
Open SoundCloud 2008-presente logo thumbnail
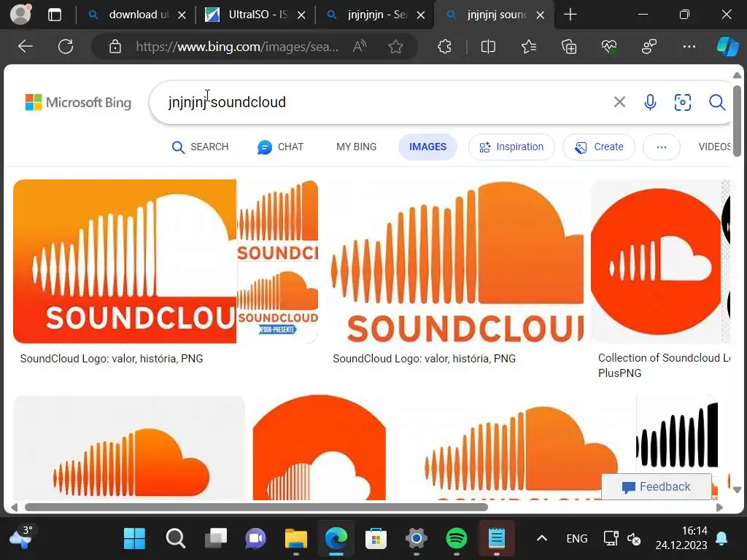point(277,303)
